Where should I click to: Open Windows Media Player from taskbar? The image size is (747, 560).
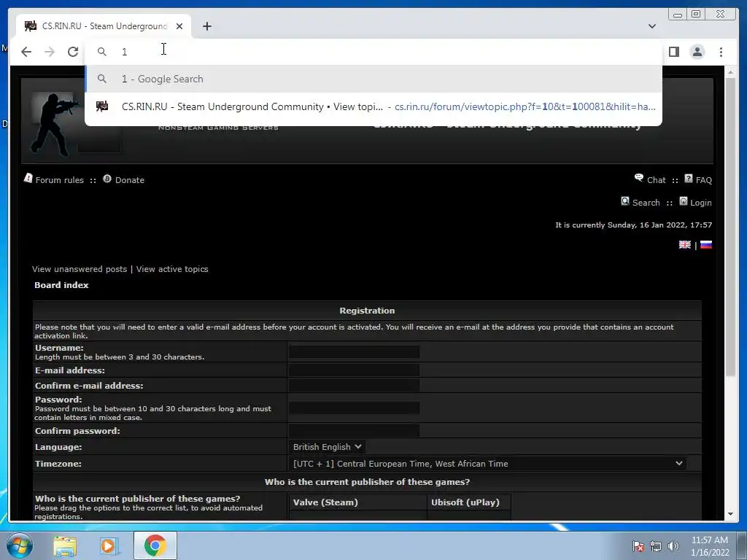coord(109,545)
